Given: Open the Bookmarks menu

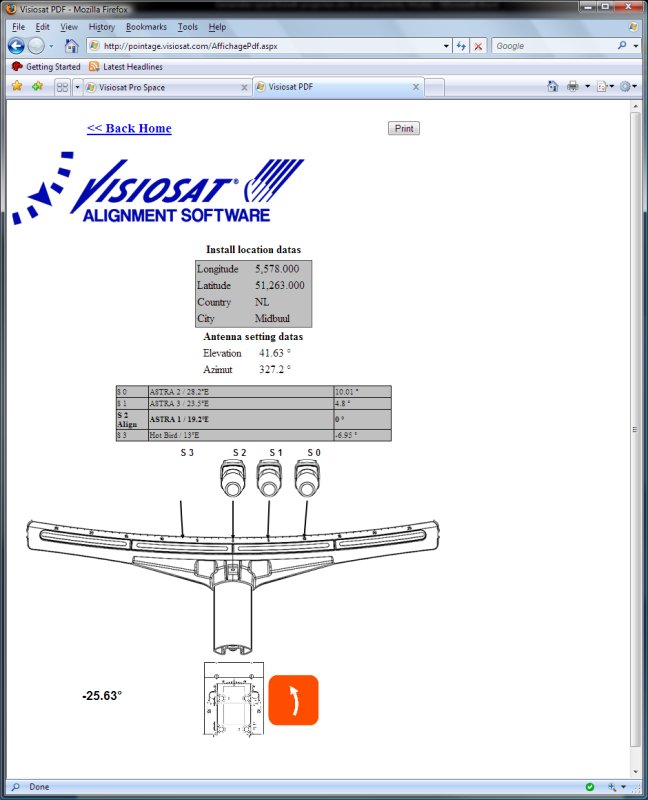Looking at the screenshot, I should coord(146,27).
